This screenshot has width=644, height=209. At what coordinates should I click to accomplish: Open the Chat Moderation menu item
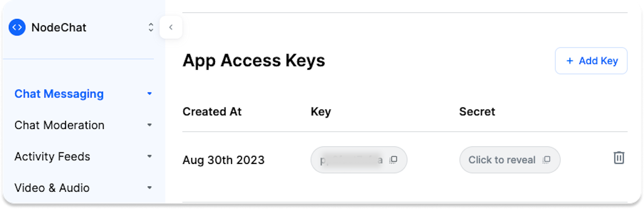[60, 125]
